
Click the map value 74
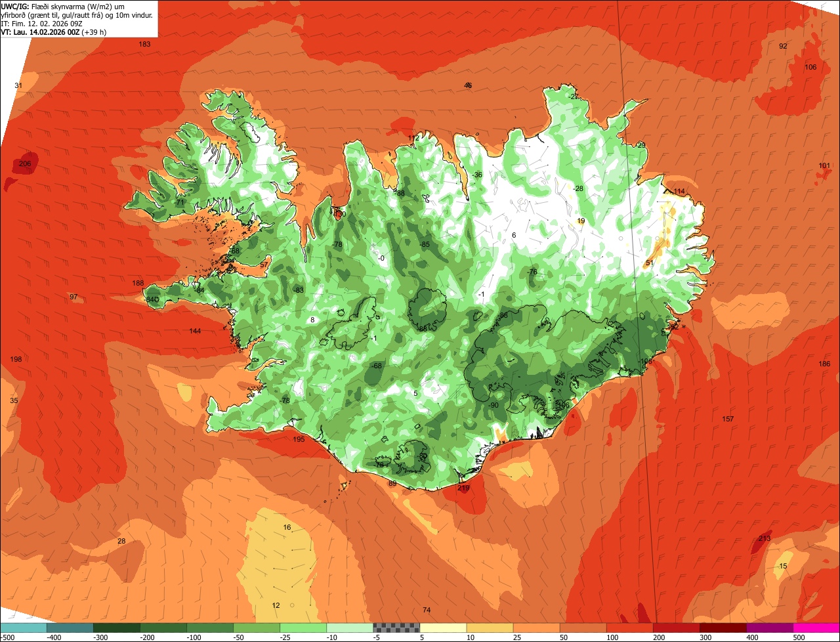click(x=427, y=610)
